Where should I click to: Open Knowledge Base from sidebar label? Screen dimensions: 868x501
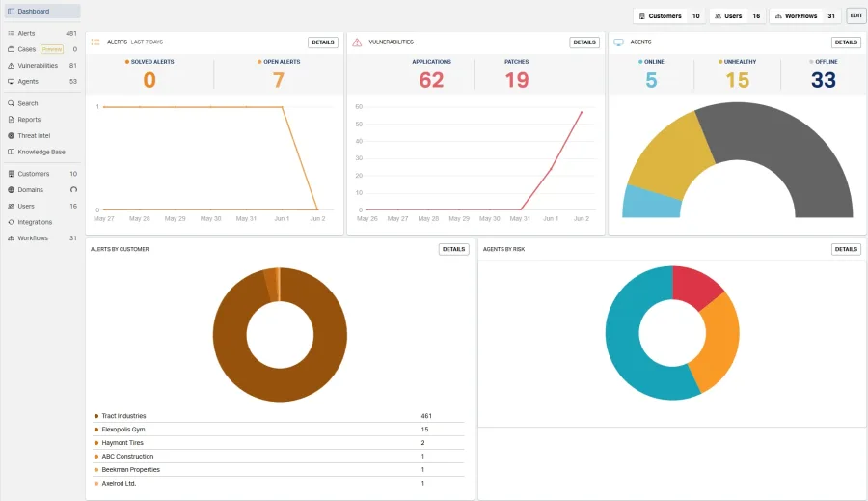click(x=41, y=152)
